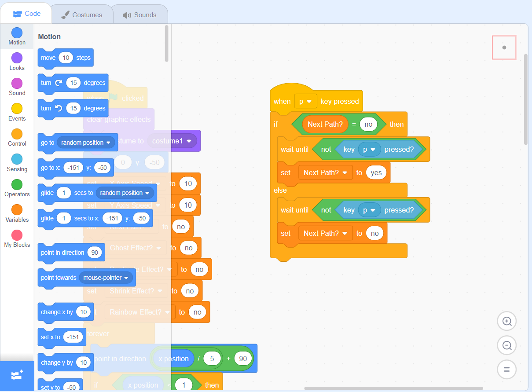The image size is (532, 392).
Task: Open the Variables blocks category
Action: tap(17, 211)
